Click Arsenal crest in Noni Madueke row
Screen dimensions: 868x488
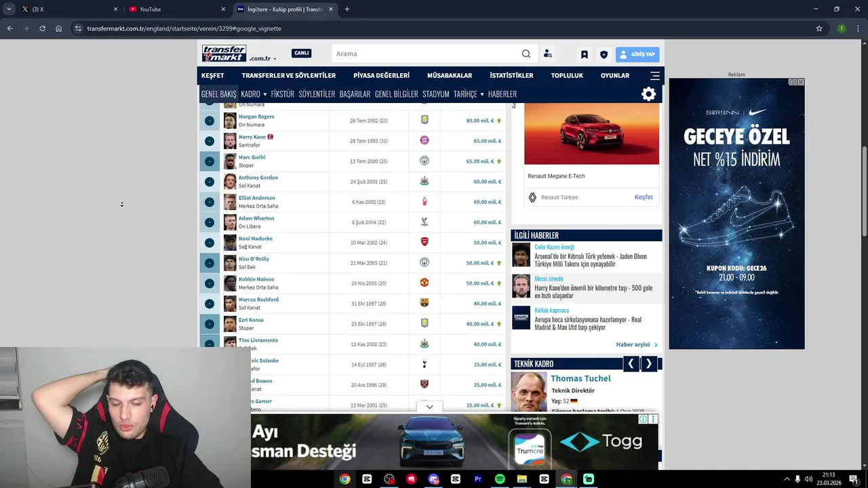pos(425,242)
